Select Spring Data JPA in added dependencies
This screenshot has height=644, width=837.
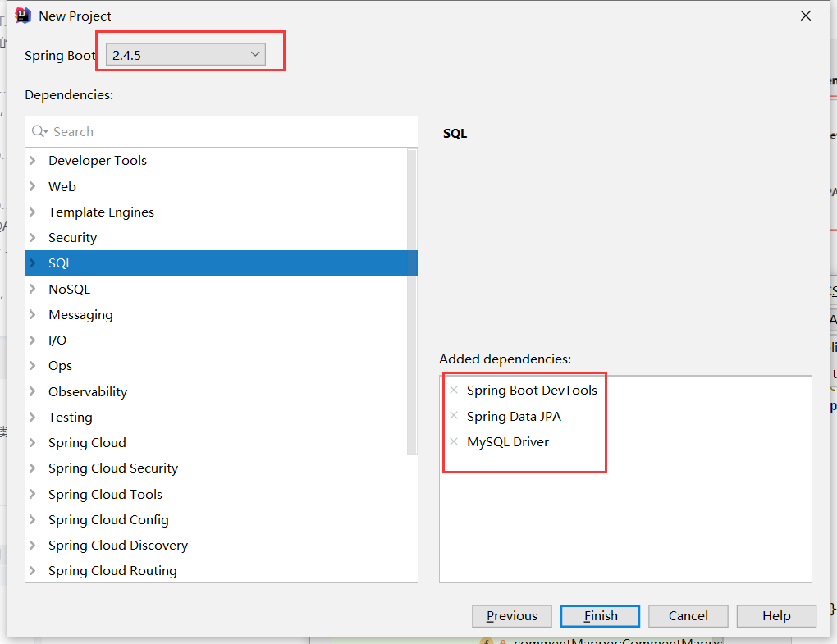(x=514, y=416)
